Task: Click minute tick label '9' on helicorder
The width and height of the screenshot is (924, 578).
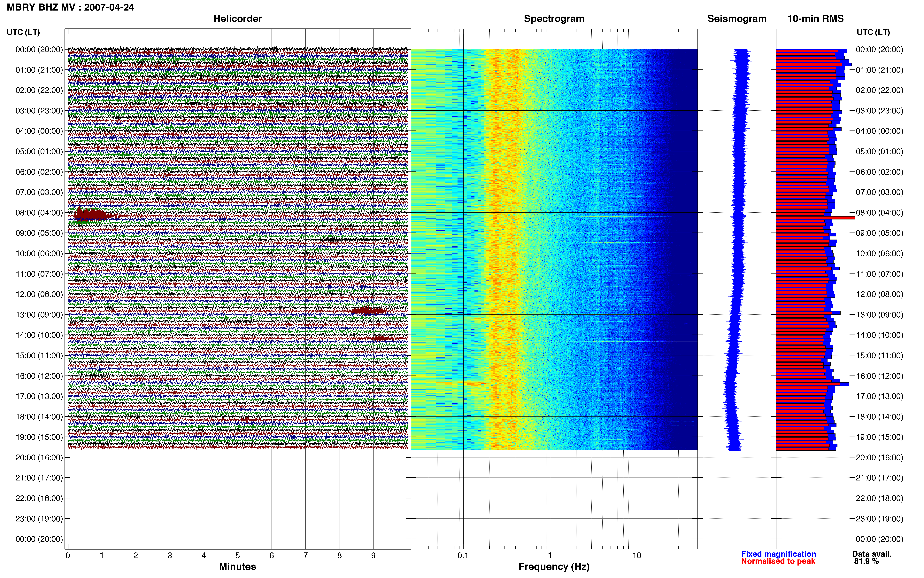Action: 373,555
